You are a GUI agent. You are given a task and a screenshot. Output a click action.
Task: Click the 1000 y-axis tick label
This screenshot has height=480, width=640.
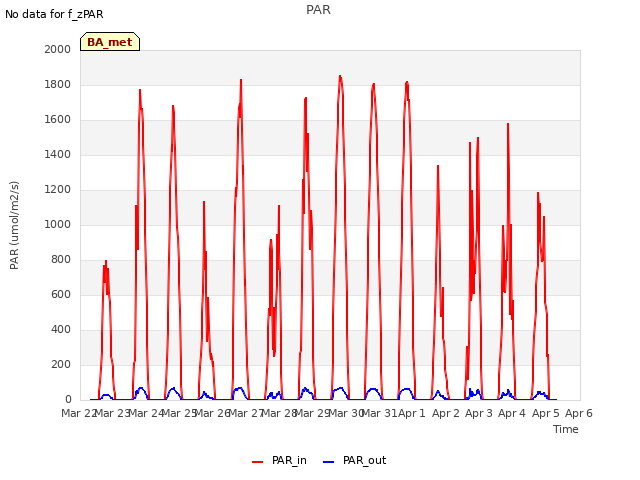point(58,224)
